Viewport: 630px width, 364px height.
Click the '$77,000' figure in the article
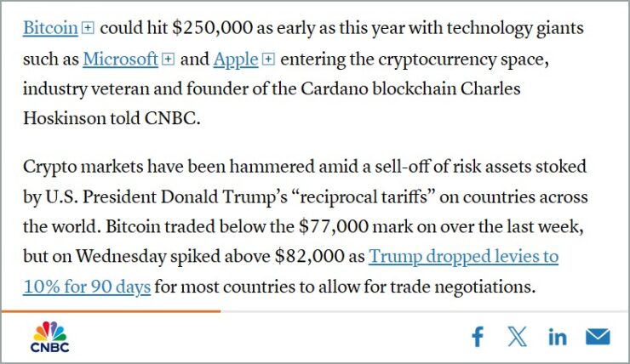pyautogui.click(x=334, y=227)
